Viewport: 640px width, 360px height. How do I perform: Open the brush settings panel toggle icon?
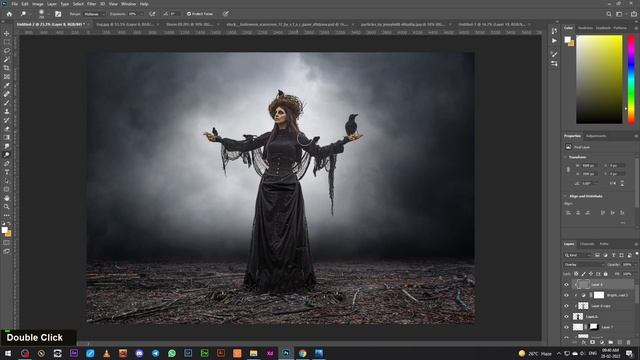58,14
